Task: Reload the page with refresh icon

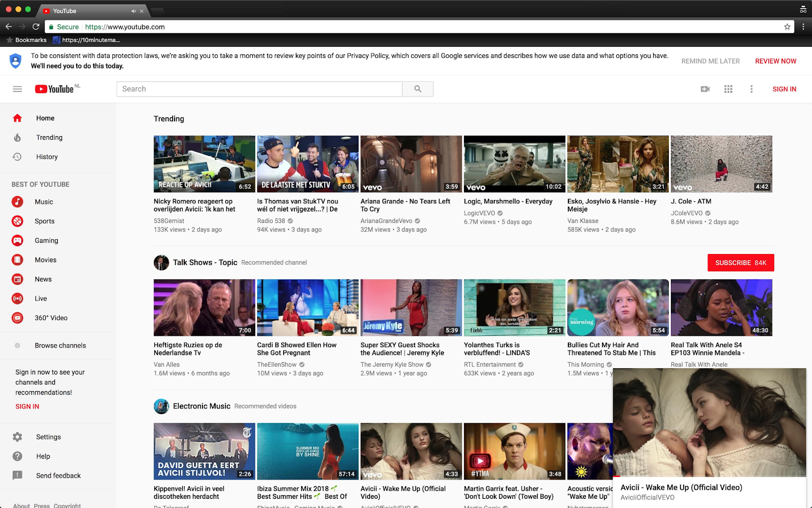Action: (x=36, y=26)
